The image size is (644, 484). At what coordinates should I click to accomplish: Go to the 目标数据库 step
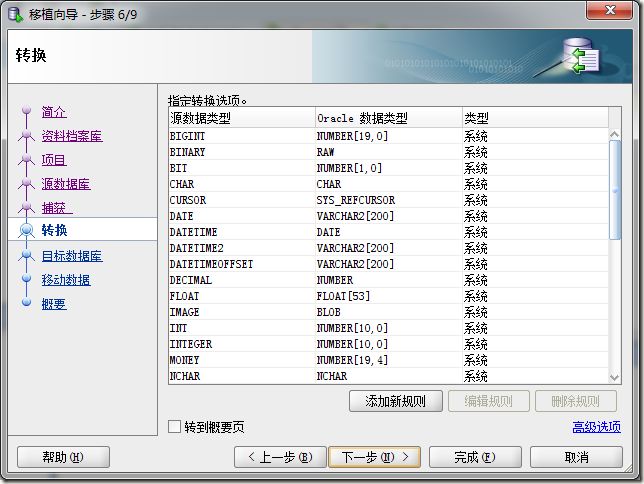point(72,256)
